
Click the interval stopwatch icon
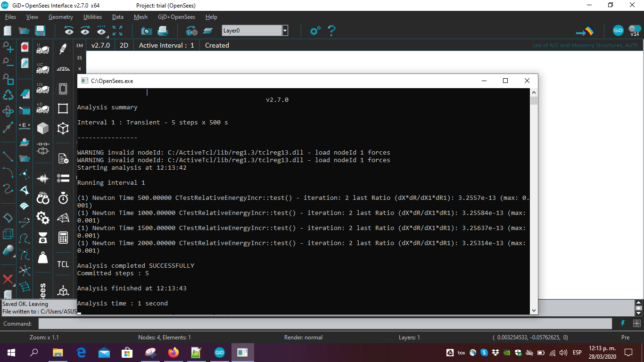click(x=63, y=198)
